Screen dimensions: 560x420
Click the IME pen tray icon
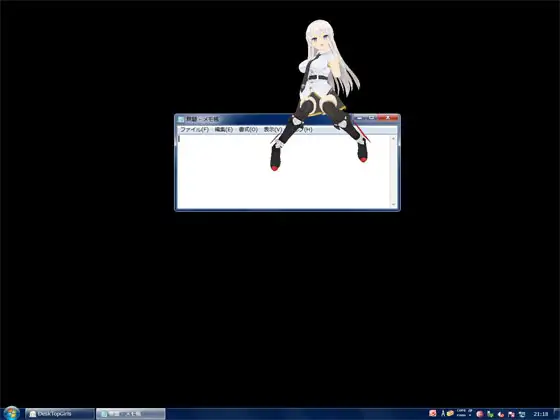click(443, 413)
